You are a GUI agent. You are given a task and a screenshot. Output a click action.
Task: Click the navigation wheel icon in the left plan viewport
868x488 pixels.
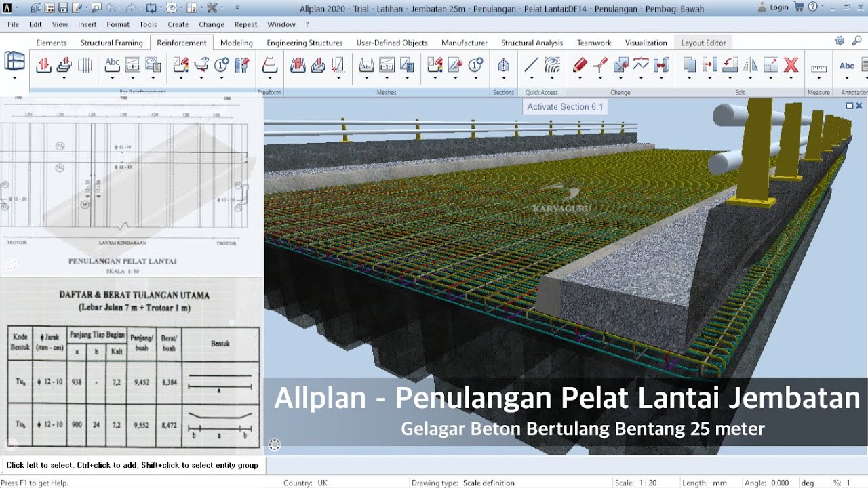pyautogui.click(x=11, y=265)
